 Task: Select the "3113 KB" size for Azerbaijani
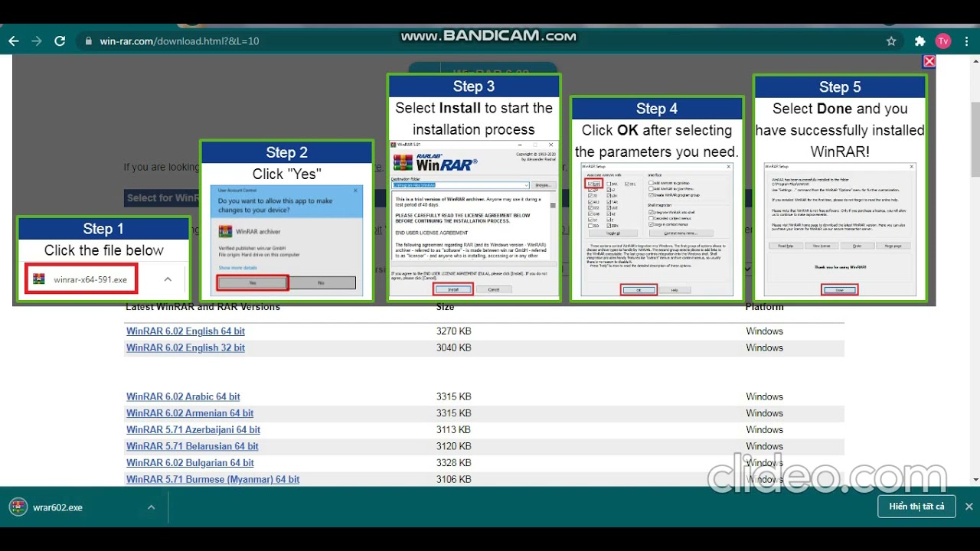click(453, 430)
